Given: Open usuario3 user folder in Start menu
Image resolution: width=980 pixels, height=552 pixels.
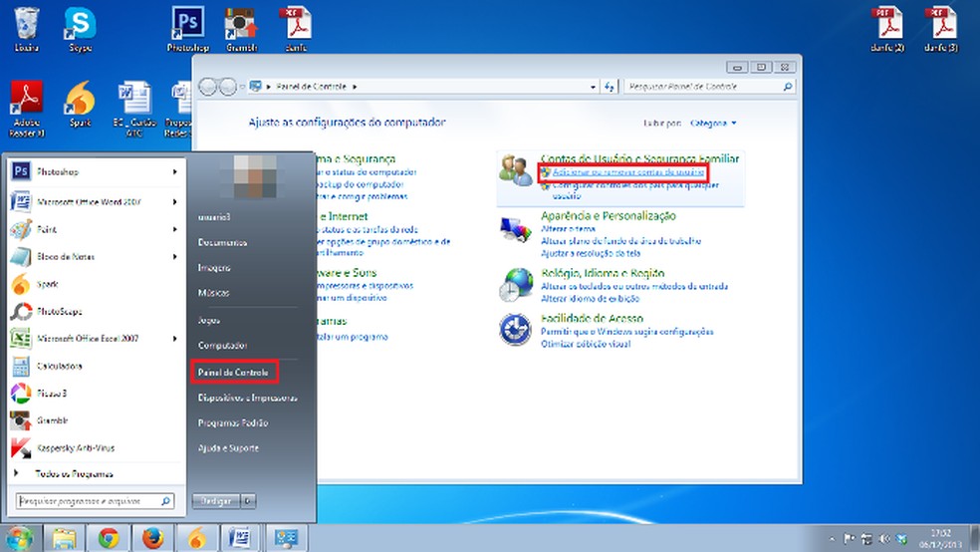Looking at the screenshot, I should pos(214,217).
